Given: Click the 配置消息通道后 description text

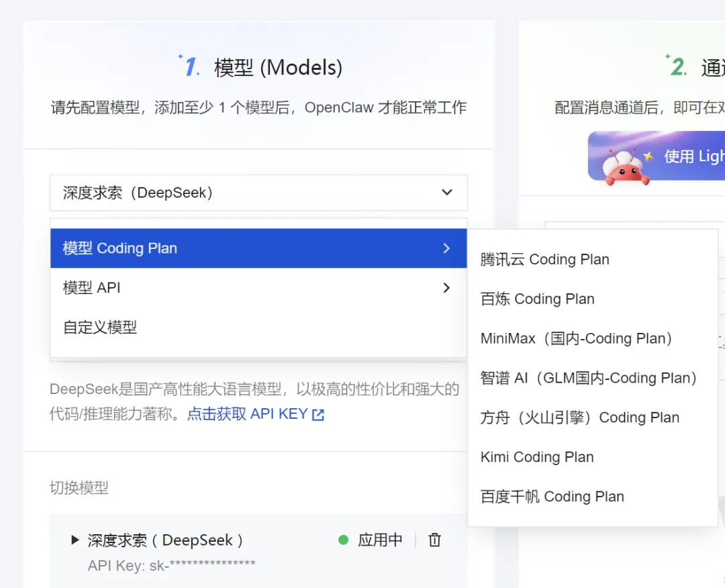Looking at the screenshot, I should tap(640, 107).
